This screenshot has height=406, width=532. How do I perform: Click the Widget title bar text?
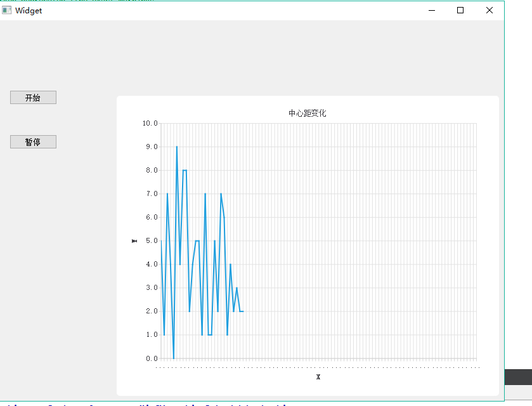29,11
